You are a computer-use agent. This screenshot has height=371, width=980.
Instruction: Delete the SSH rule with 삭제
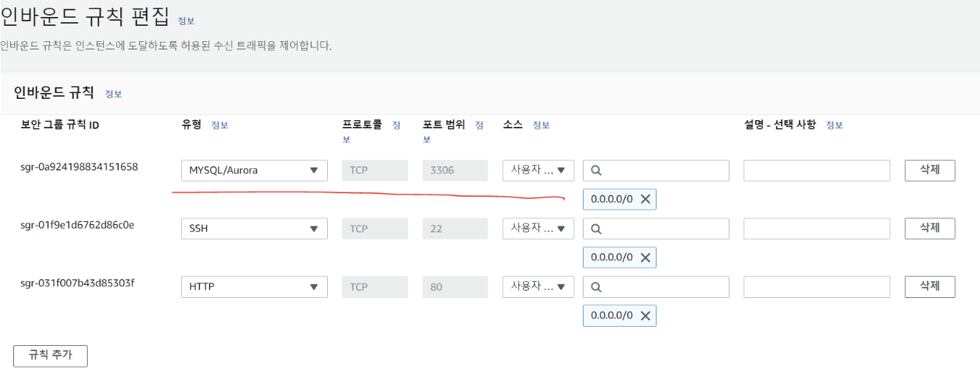pyautogui.click(x=930, y=229)
